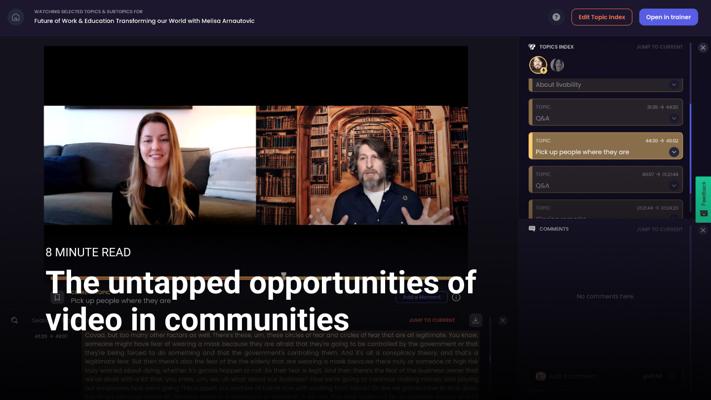Viewport: 711px width, 400px height.
Task: Click the transcript search magnifier icon
Action: pyautogui.click(x=15, y=321)
